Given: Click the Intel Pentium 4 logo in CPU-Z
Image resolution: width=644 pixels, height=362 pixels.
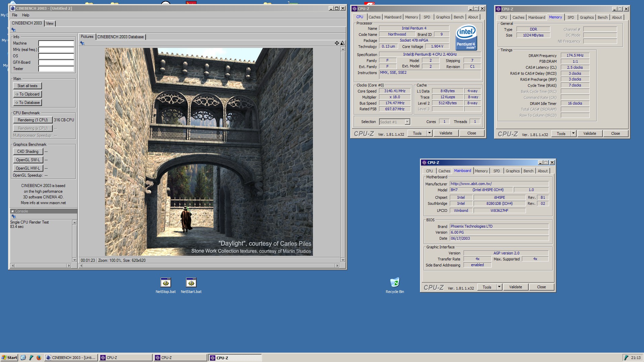Looking at the screenshot, I should (466, 38).
